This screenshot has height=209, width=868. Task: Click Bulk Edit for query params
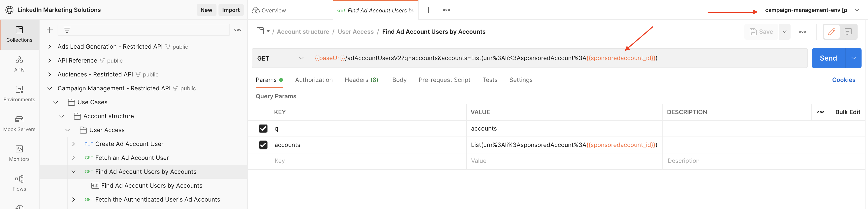(x=847, y=112)
